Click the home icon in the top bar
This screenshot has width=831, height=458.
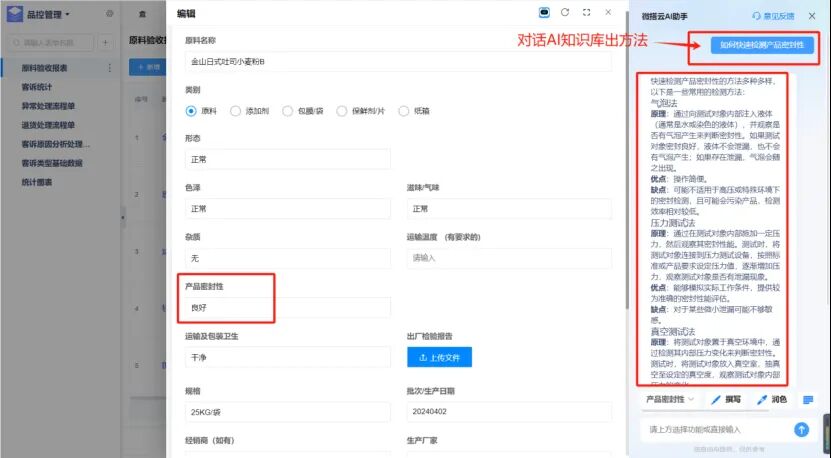coord(142,14)
